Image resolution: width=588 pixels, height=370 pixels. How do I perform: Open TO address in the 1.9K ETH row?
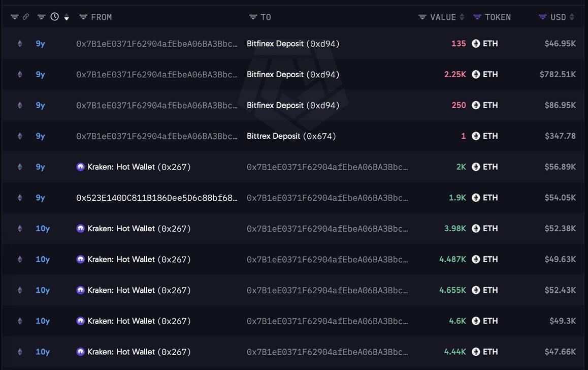coord(327,198)
